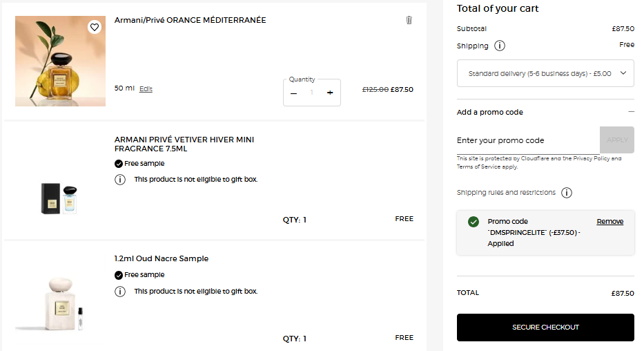This screenshot has width=644, height=351.
Task: Edit the 50 ml size
Action: pyautogui.click(x=146, y=88)
